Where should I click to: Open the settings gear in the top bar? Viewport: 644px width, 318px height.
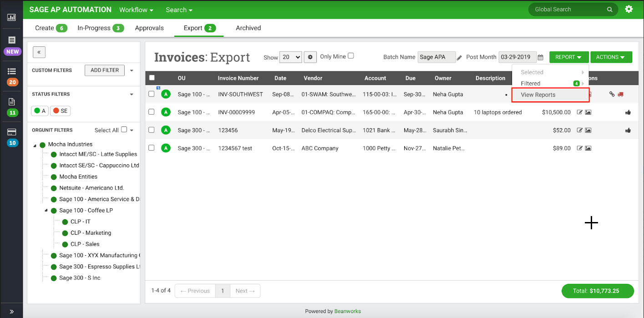coord(629,9)
